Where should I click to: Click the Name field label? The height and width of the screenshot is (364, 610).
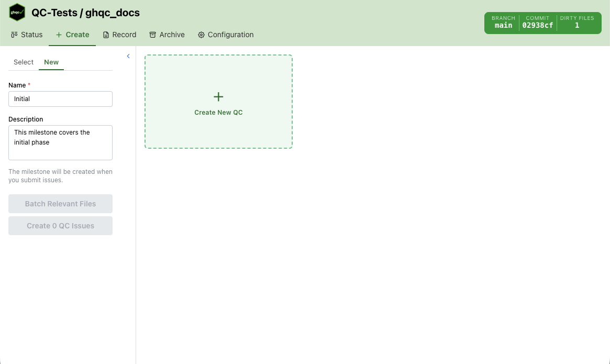click(17, 85)
